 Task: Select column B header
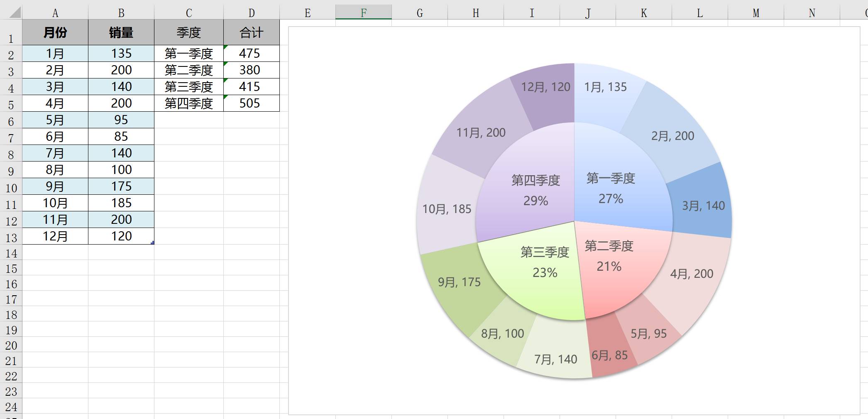click(x=121, y=13)
